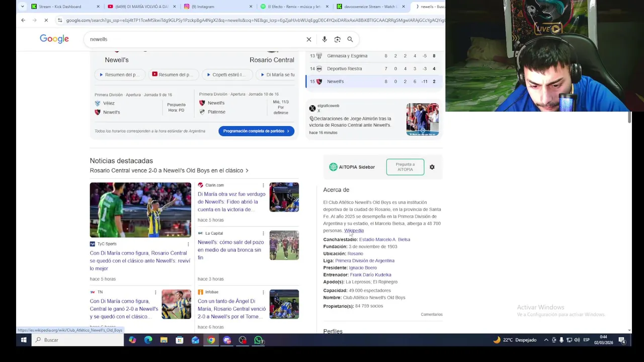The image size is (644, 362).
Task: Focus the Chrome address bar URL
Action: point(255,20)
